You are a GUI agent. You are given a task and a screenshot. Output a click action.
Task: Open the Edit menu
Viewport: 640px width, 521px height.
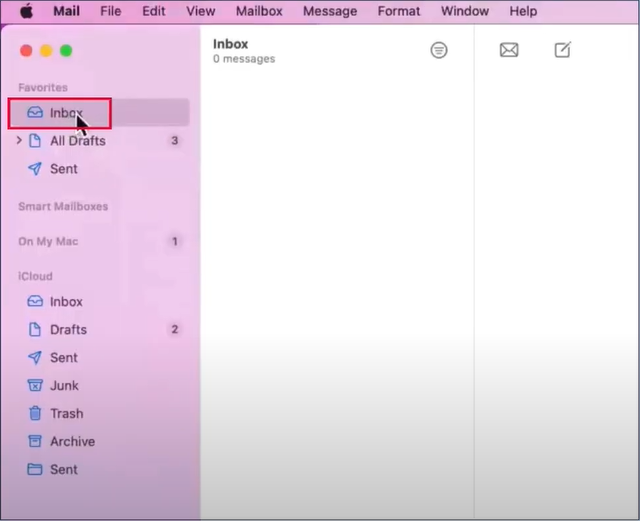[x=153, y=11]
